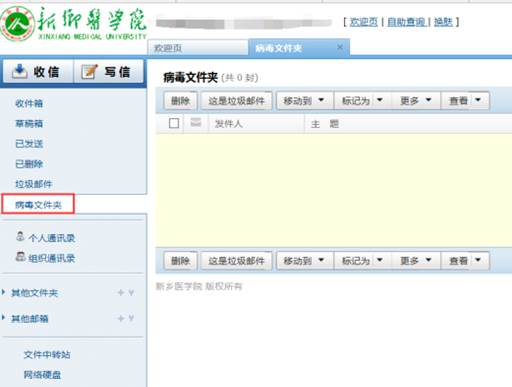The width and height of the screenshot is (512, 387).
Task: Click the envelope status column icon
Action: pyautogui.click(x=196, y=123)
